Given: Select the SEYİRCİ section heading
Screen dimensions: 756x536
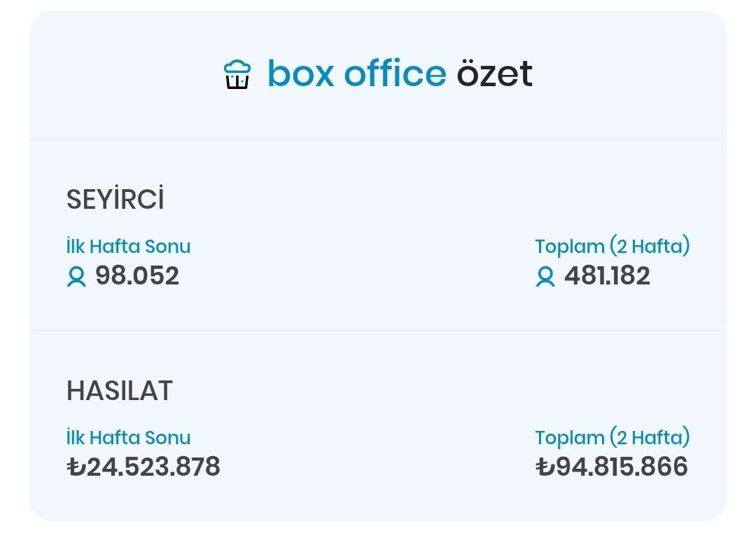Looking at the screenshot, I should tap(115, 200).
